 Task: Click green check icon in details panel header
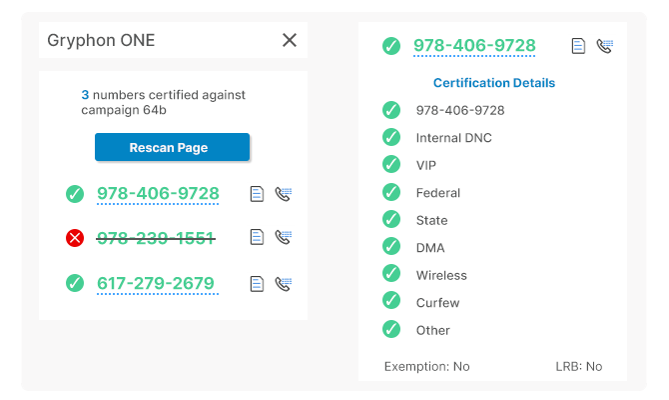(x=391, y=46)
